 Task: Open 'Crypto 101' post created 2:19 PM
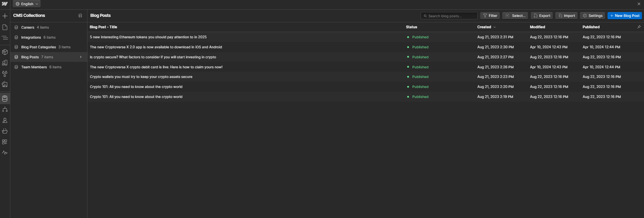[x=136, y=97]
